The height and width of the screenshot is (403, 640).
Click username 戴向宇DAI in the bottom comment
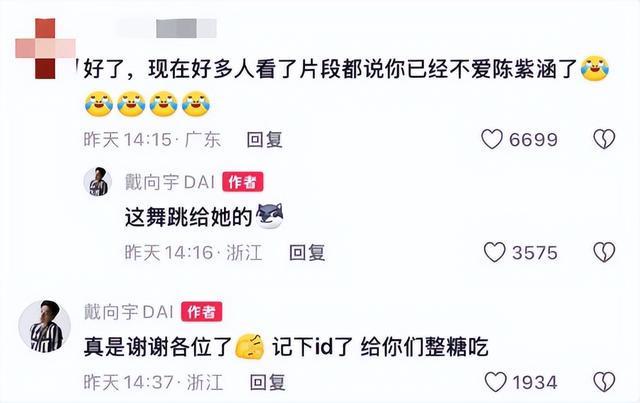(x=129, y=312)
